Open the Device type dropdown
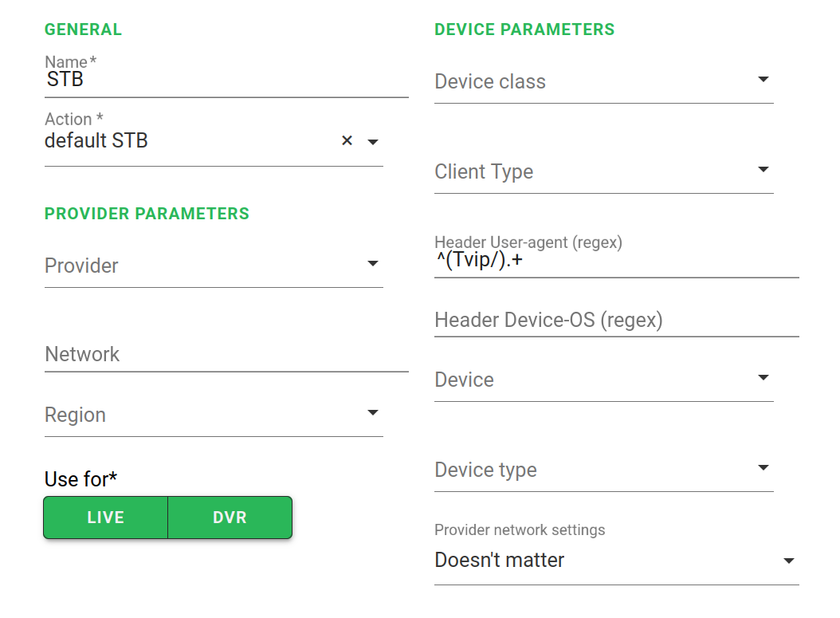Image resolution: width=840 pixels, height=618 pixels. pyautogui.click(x=763, y=468)
